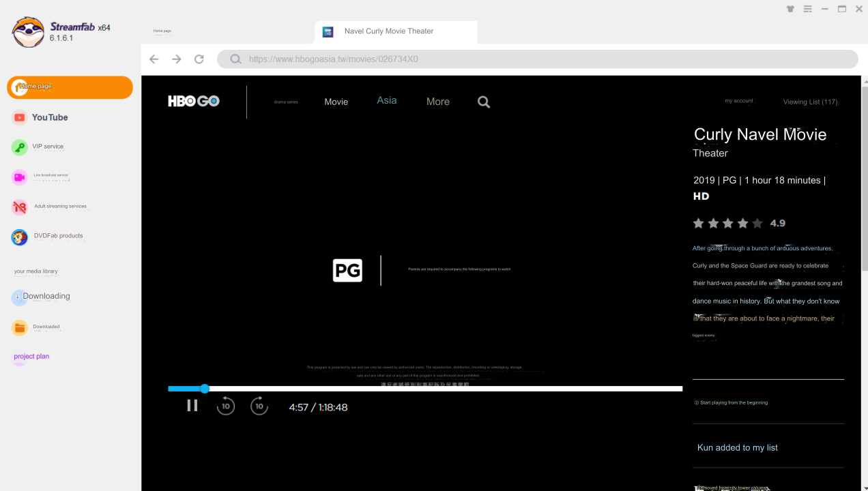Image resolution: width=868 pixels, height=491 pixels.
Task: Click the HBO GO search magnifier
Action: click(x=484, y=102)
